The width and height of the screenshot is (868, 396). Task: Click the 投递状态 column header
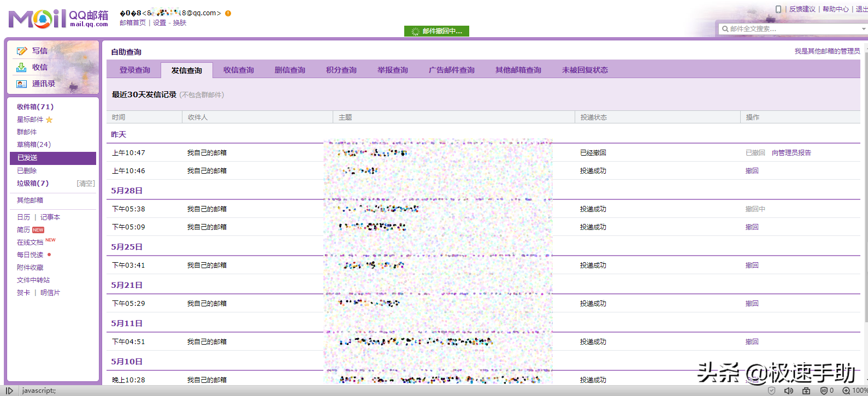coord(594,117)
